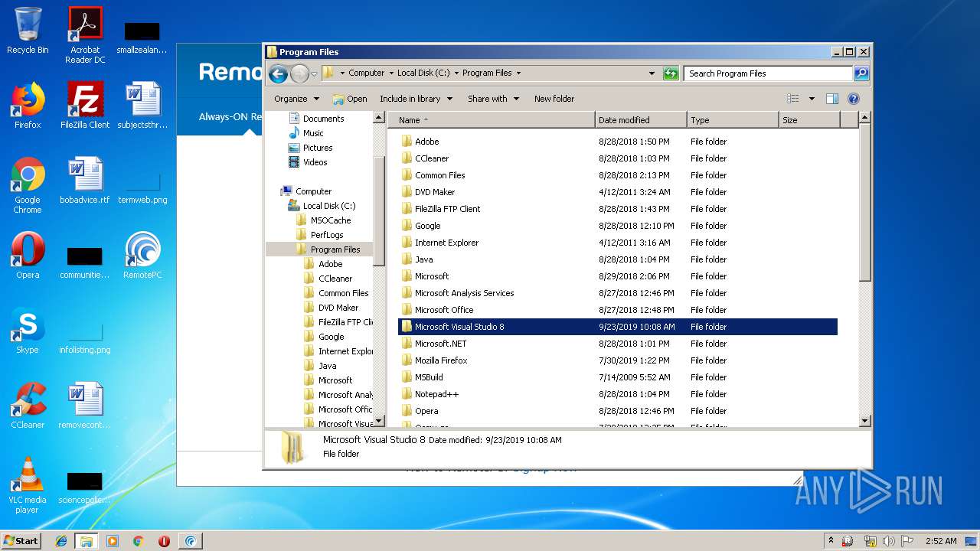Image resolution: width=980 pixels, height=551 pixels.
Task: Select Documents in navigation pane
Action: tap(323, 119)
